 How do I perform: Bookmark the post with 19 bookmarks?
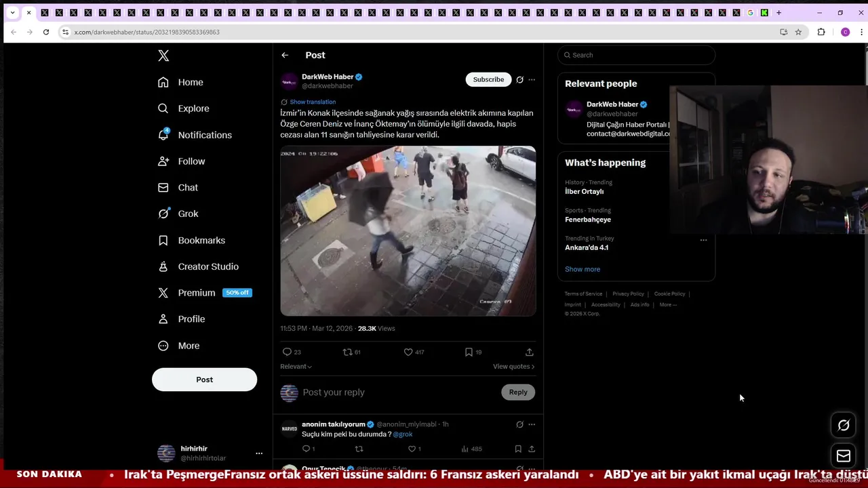tap(473, 352)
